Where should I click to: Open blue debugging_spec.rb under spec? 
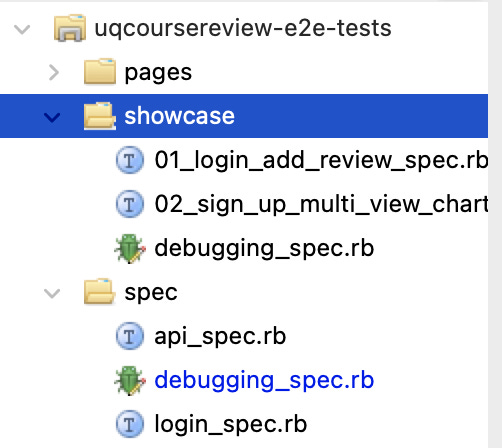click(x=264, y=380)
